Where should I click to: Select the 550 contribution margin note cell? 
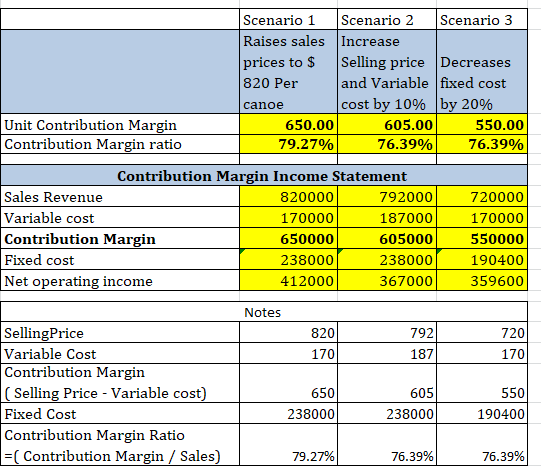point(482,383)
